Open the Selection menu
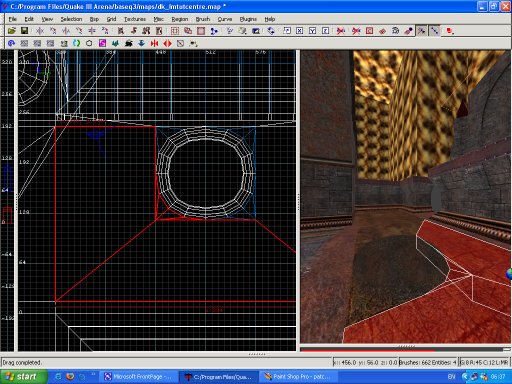 (x=71, y=19)
